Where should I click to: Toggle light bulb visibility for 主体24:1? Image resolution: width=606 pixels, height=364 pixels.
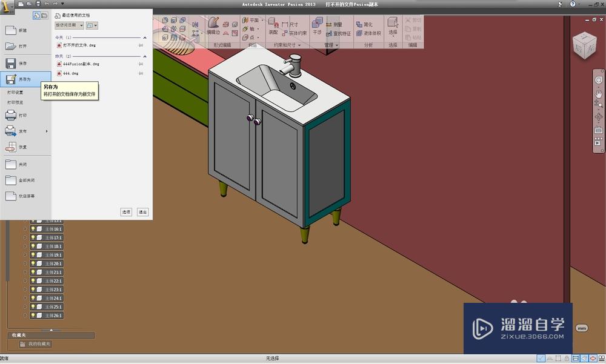coord(32,299)
